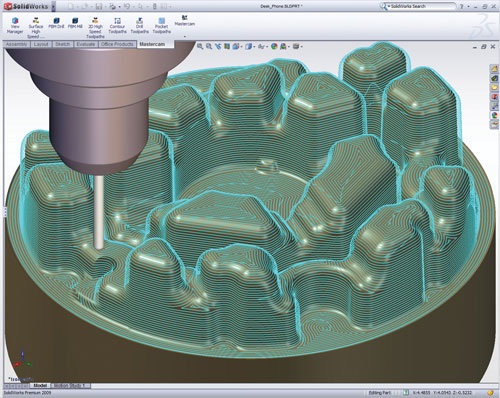Click the Appearances color sphere icon in view toolbar

pyautogui.click(x=274, y=46)
